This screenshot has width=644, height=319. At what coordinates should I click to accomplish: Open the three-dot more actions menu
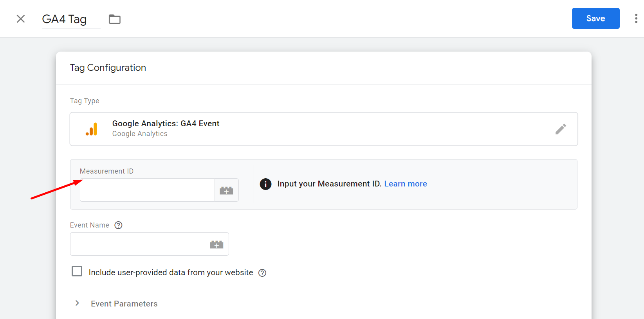click(x=636, y=19)
